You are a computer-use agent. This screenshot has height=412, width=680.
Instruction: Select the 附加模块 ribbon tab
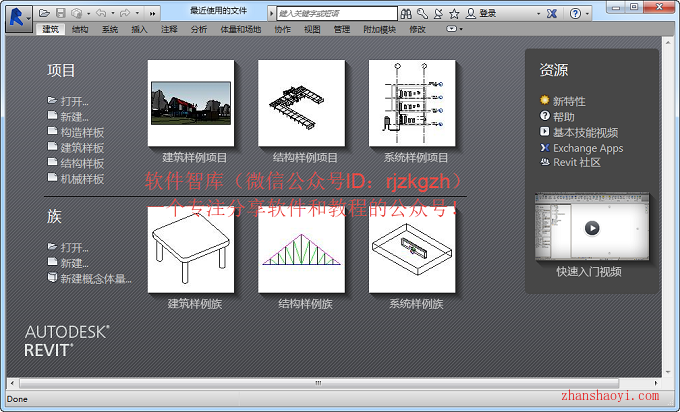point(379,29)
